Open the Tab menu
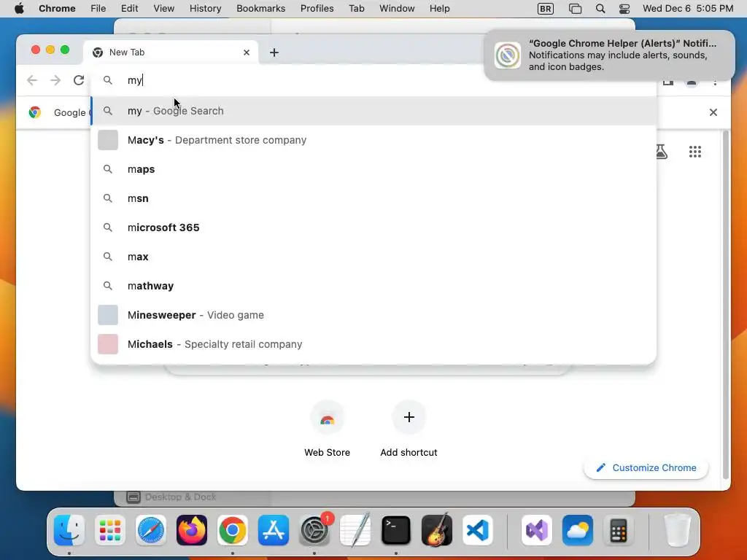This screenshot has height=560, width=747. point(356,9)
